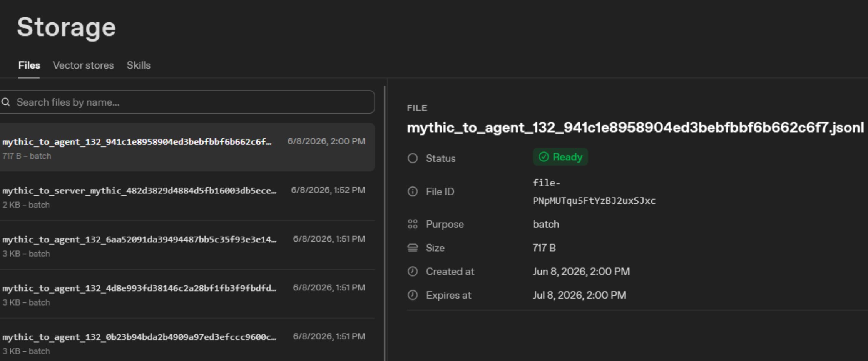Image resolution: width=868 pixels, height=361 pixels.
Task: Click the Ready status badge
Action: pyautogui.click(x=560, y=157)
